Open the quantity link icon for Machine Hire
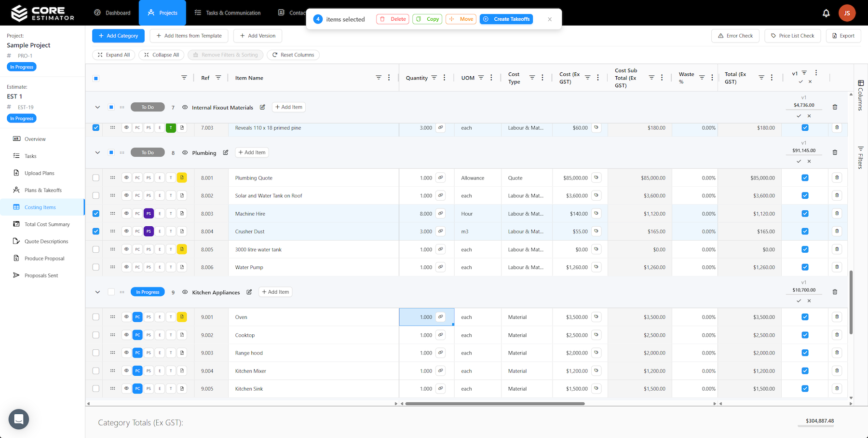The height and width of the screenshot is (438, 868). pos(440,213)
